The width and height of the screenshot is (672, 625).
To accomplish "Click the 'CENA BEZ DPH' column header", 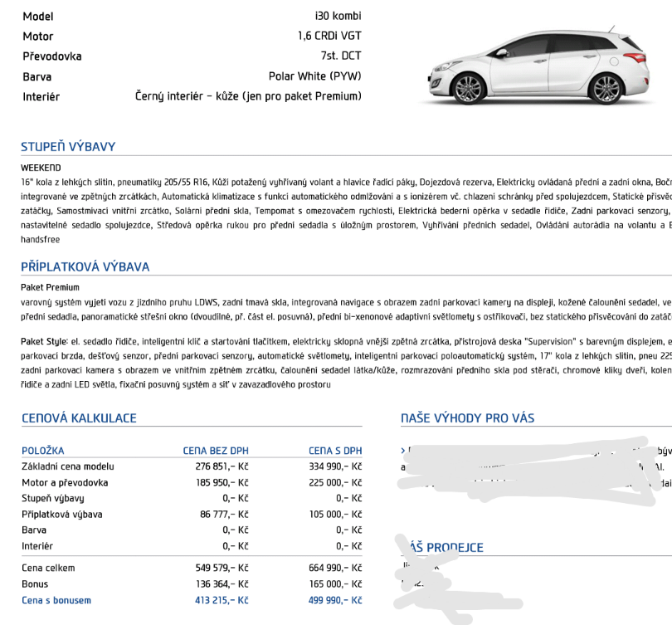I will [216, 451].
